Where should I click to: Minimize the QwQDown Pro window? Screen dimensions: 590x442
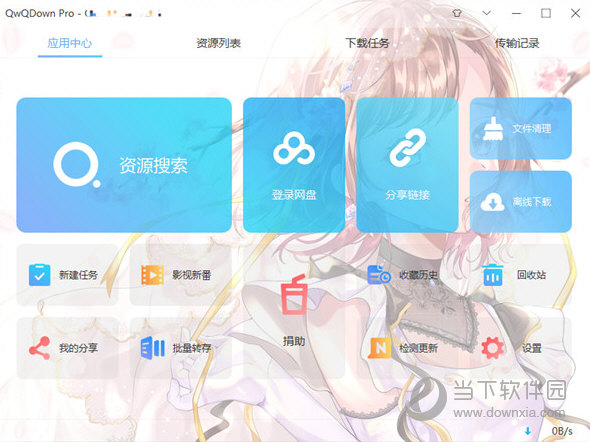pos(517,13)
